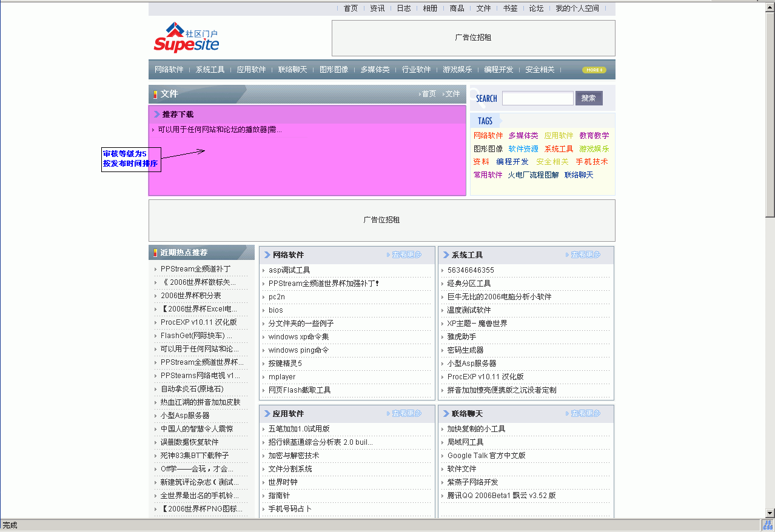
Task: Open 我的个人空间 in top navigation
Action: click(577, 8)
